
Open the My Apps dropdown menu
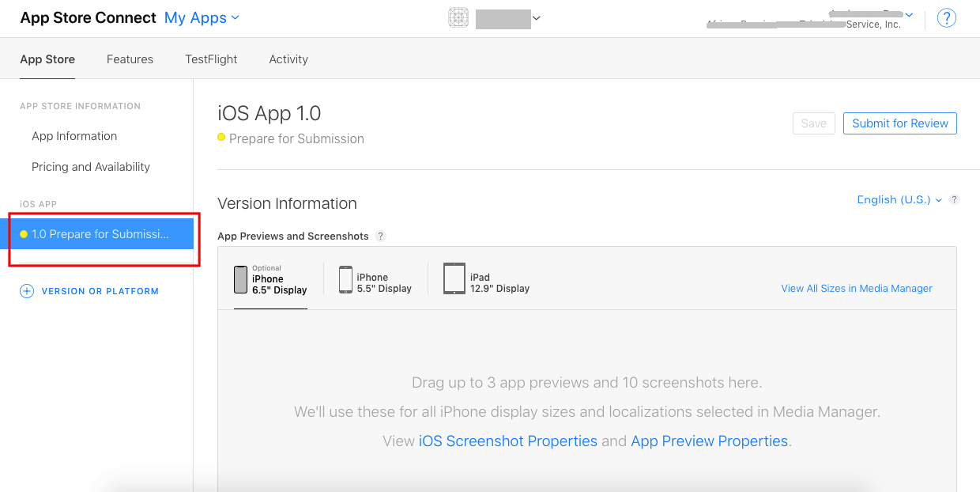click(202, 18)
